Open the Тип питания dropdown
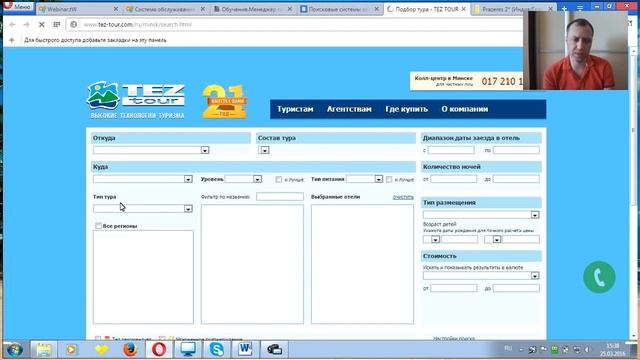Image resolution: width=640 pixels, height=360 pixels. [x=364, y=179]
